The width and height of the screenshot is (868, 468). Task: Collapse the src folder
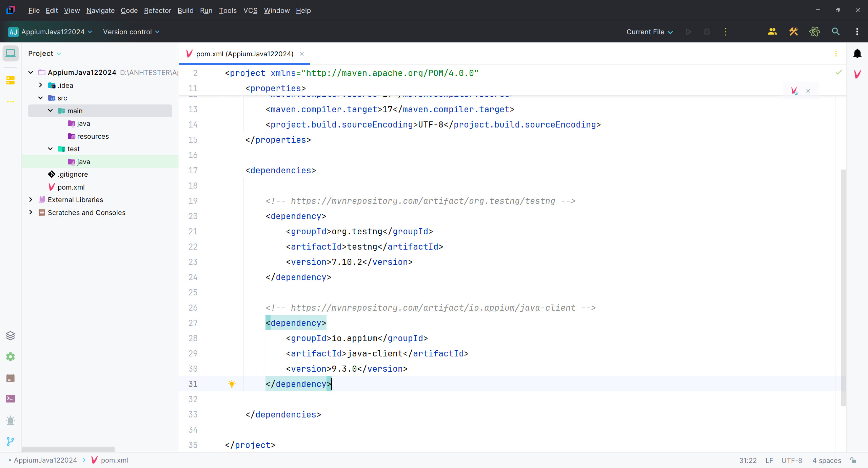click(41, 98)
